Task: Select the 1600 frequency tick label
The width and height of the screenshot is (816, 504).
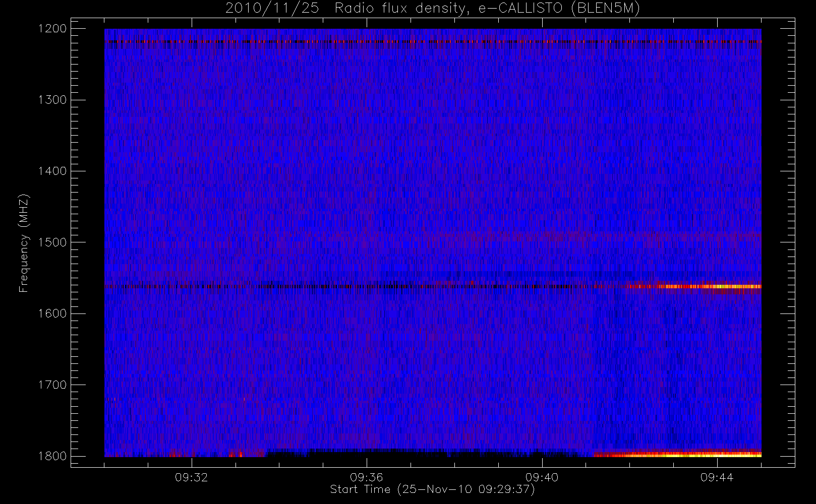Action: click(52, 313)
